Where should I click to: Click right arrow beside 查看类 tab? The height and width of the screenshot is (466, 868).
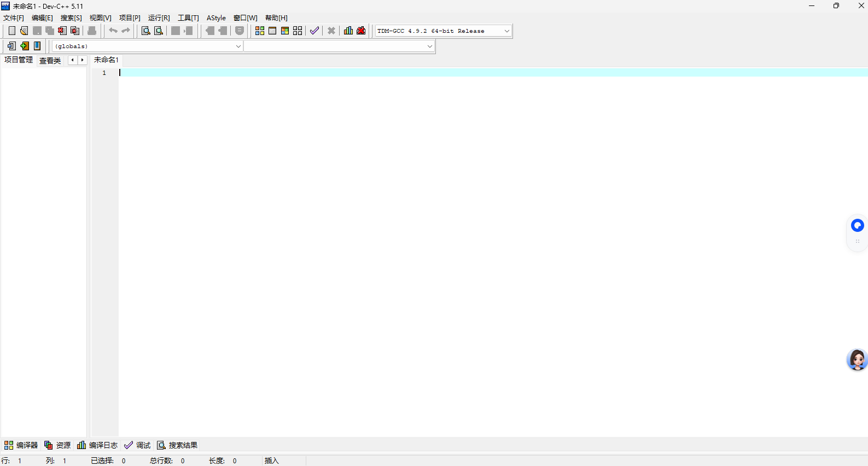point(83,60)
